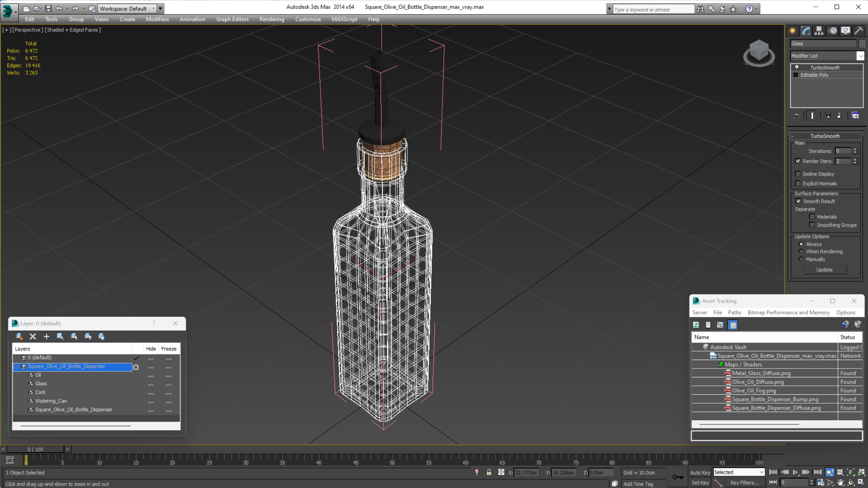Click Go To End playback icon
The image size is (868, 488).
[x=817, y=472]
